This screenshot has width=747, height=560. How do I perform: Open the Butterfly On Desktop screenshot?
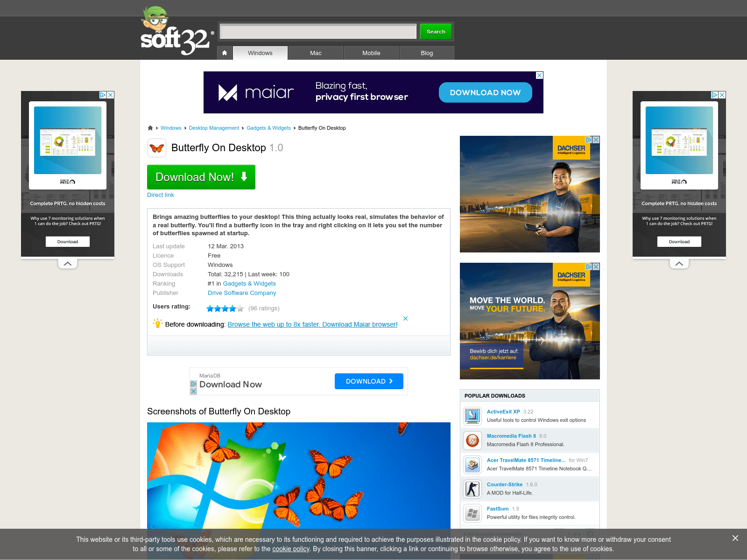click(299, 476)
